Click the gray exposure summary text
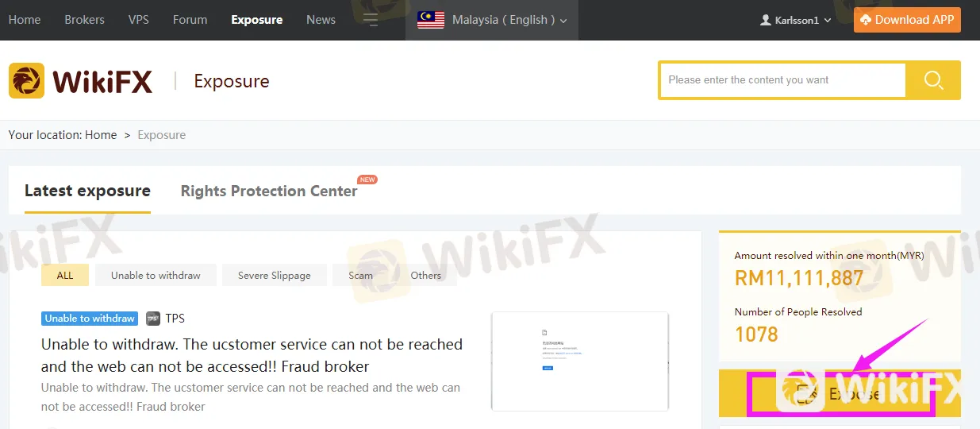The image size is (980, 429). click(x=251, y=397)
